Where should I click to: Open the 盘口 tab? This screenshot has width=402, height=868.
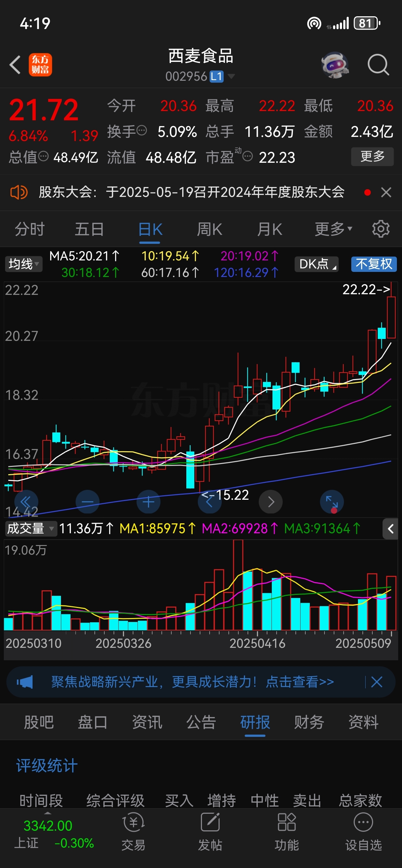click(93, 722)
